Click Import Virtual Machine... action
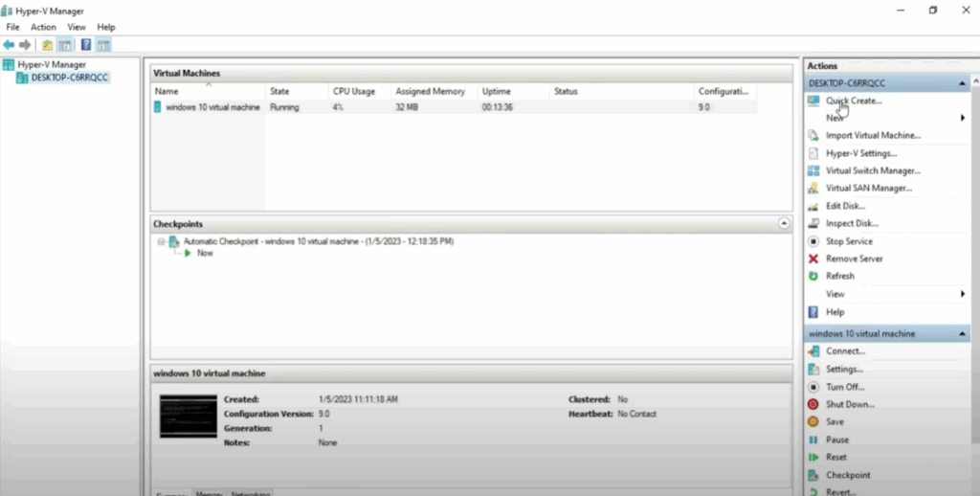This screenshot has height=496, width=980. click(x=873, y=136)
